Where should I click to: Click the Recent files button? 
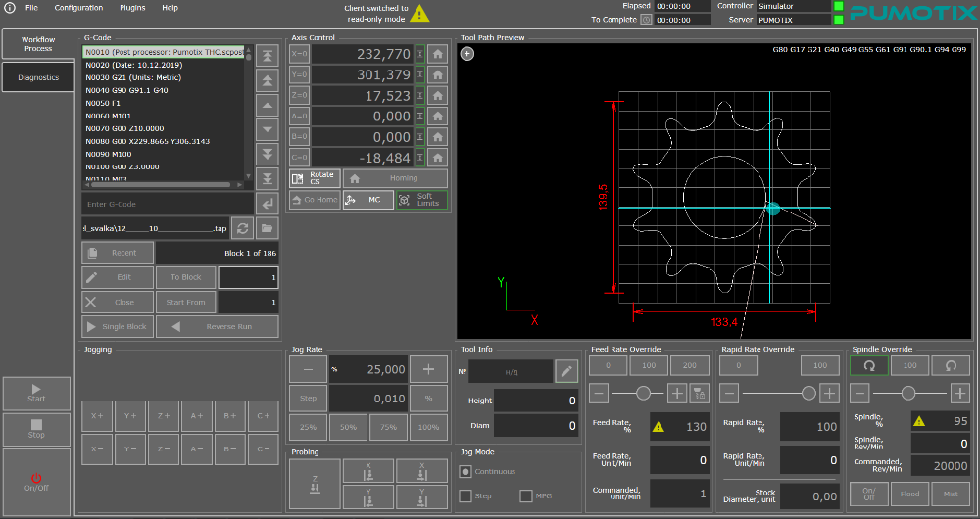[118, 253]
